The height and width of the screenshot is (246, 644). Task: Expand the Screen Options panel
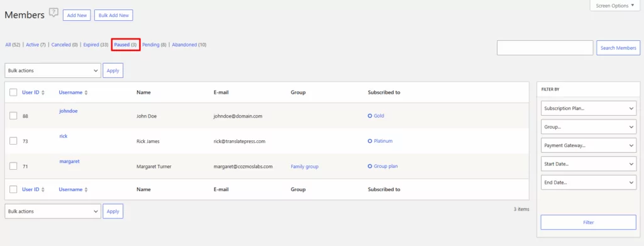coord(615,6)
